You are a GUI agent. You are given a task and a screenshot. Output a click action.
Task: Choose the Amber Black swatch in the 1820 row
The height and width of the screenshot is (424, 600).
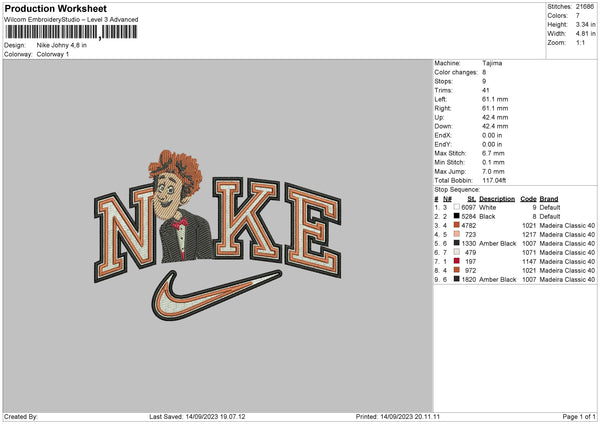(456, 279)
